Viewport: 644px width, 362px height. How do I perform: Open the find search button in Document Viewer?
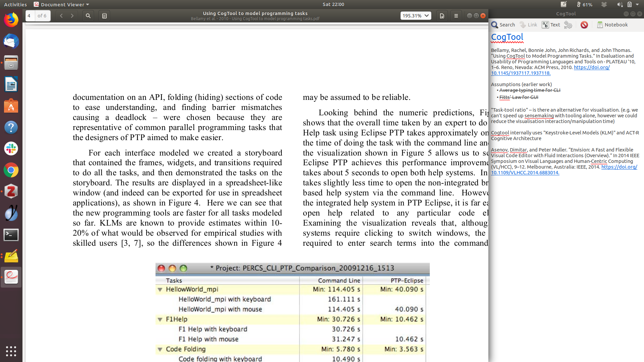click(x=88, y=16)
